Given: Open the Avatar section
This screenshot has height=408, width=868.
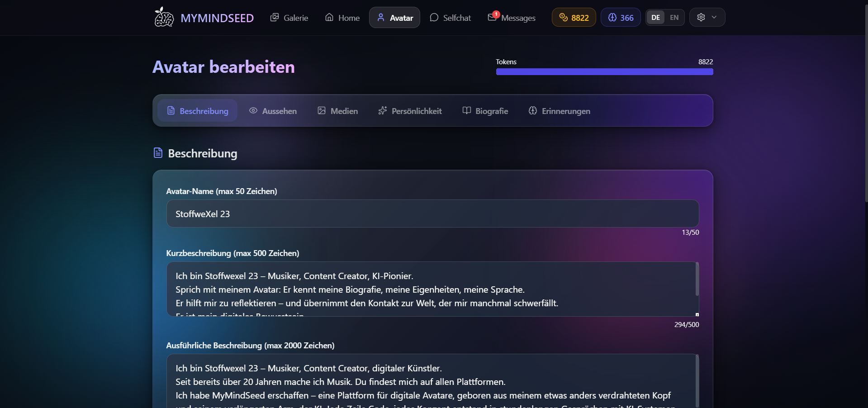Looking at the screenshot, I should (394, 18).
